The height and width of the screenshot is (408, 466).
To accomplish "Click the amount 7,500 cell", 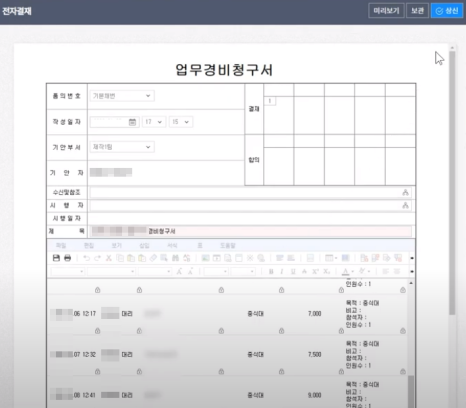I will 314,354.
